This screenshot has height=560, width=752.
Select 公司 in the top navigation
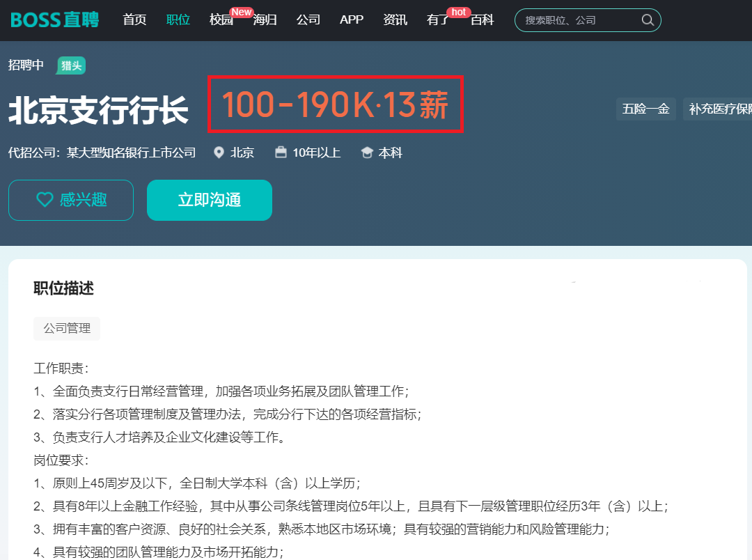click(x=308, y=20)
